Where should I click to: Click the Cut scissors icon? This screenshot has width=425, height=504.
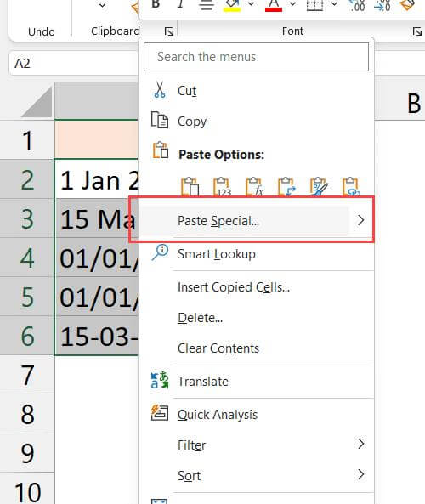(160, 90)
